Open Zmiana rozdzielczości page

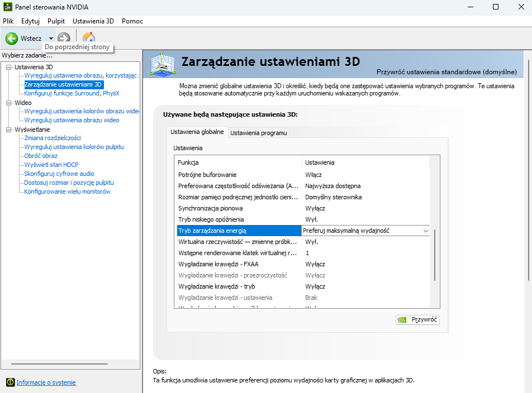53,138
